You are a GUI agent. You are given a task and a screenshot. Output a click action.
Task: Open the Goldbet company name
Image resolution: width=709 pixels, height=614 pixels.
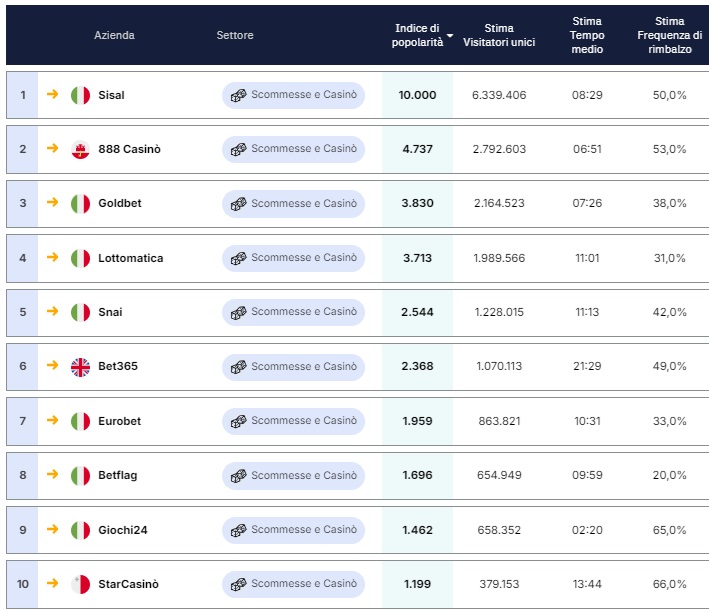coord(120,203)
